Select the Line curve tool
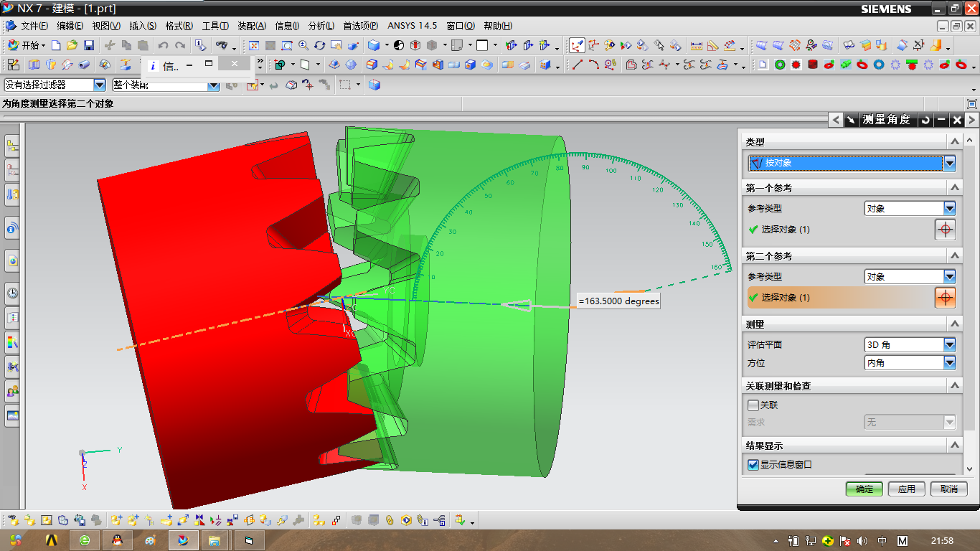The height and width of the screenshot is (551, 980). (x=577, y=65)
